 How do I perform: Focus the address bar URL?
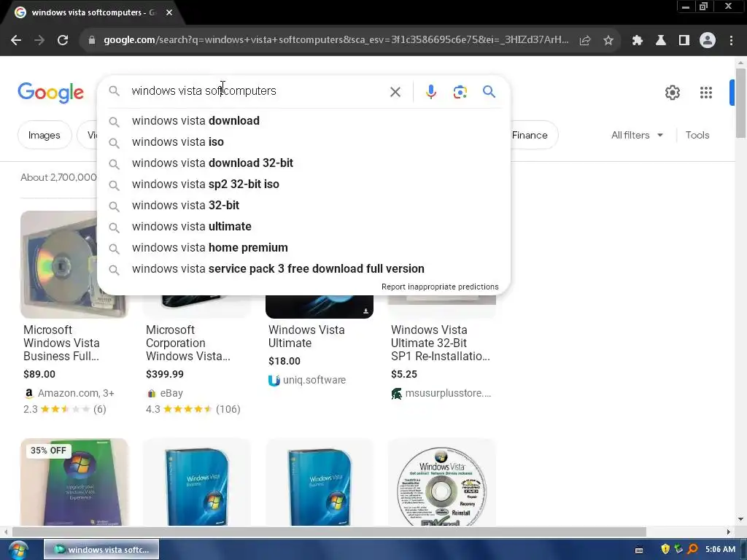(336, 40)
